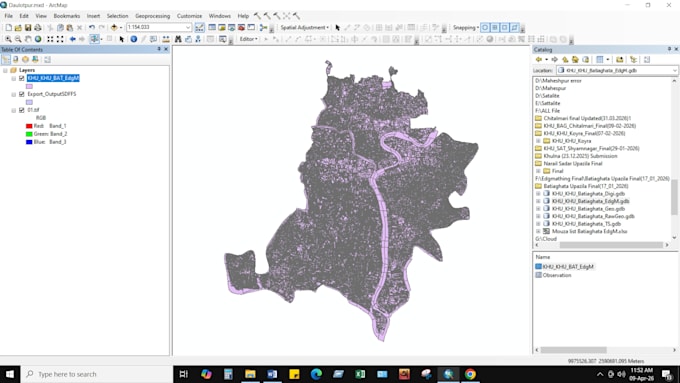The width and height of the screenshot is (680, 383).
Task: Go to Home folder in Catalog
Action: point(575,59)
